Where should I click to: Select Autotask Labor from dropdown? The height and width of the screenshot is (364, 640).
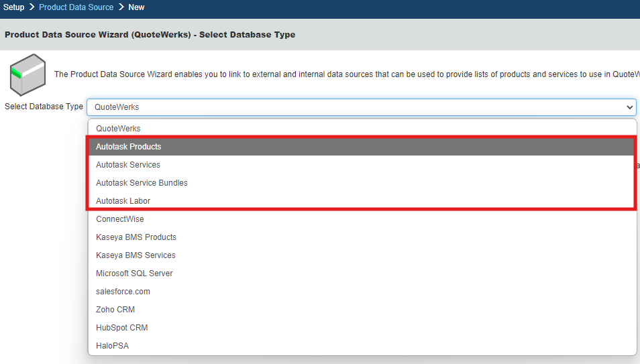coord(123,200)
